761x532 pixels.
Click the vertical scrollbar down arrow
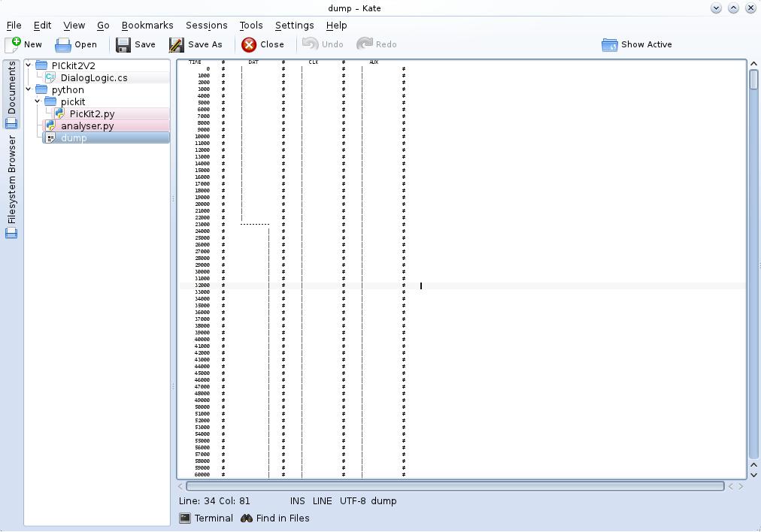[754, 474]
